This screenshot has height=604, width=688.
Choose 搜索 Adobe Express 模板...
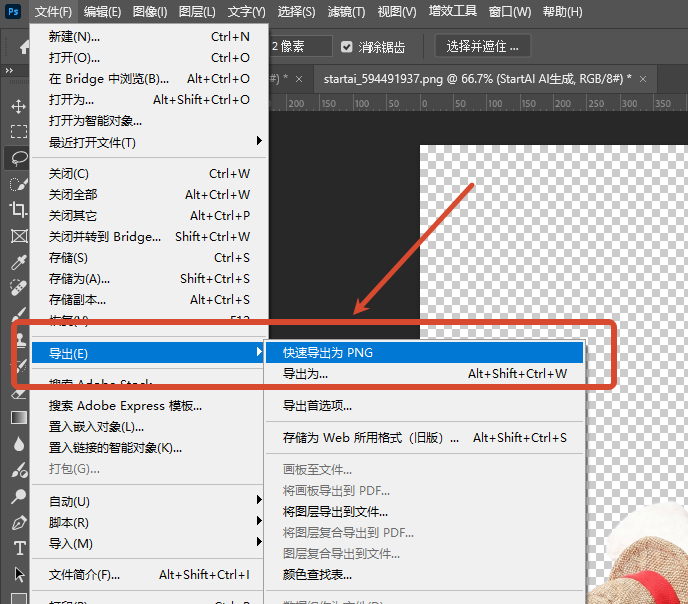(x=148, y=406)
